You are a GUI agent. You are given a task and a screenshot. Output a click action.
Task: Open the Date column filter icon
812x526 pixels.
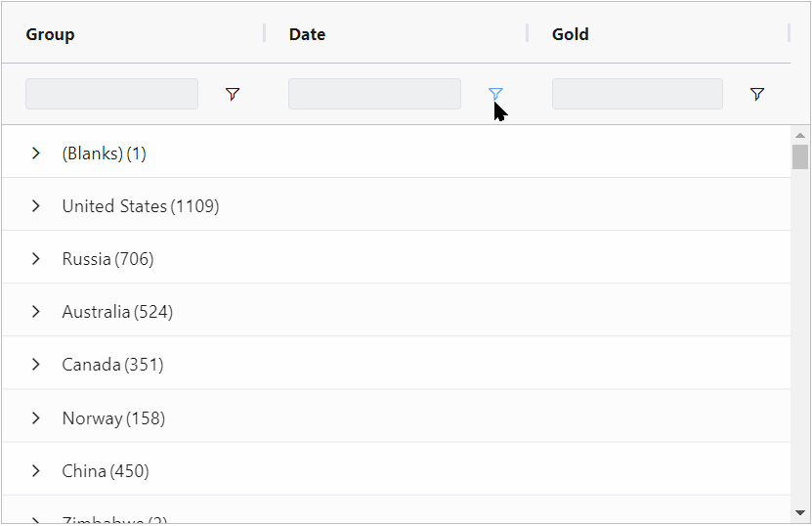pos(495,94)
